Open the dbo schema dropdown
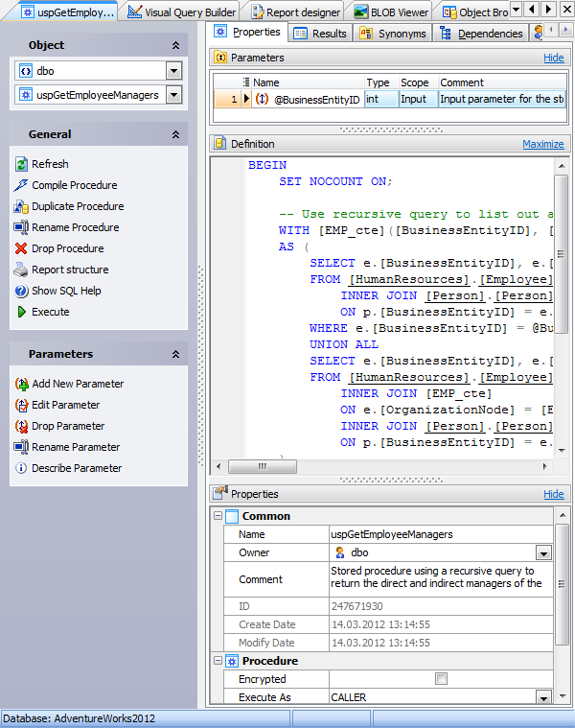575x728 pixels. point(173,71)
